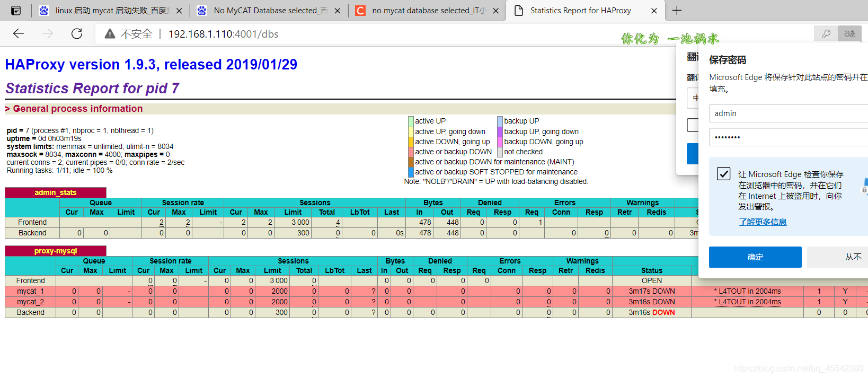Click the address bar URL 192.168.1.110:4001/dbs
This screenshot has width=868, height=378.
coord(223,34)
